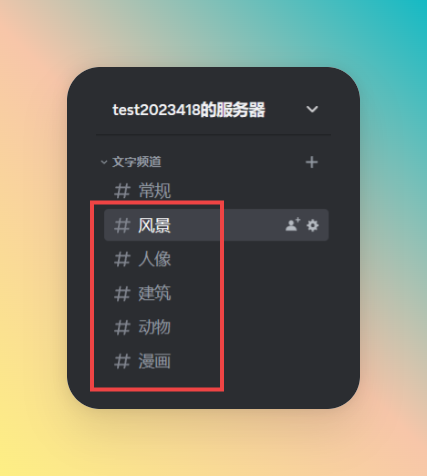Click the 文字频道 category label
The width and height of the screenshot is (427, 476).
click(137, 162)
